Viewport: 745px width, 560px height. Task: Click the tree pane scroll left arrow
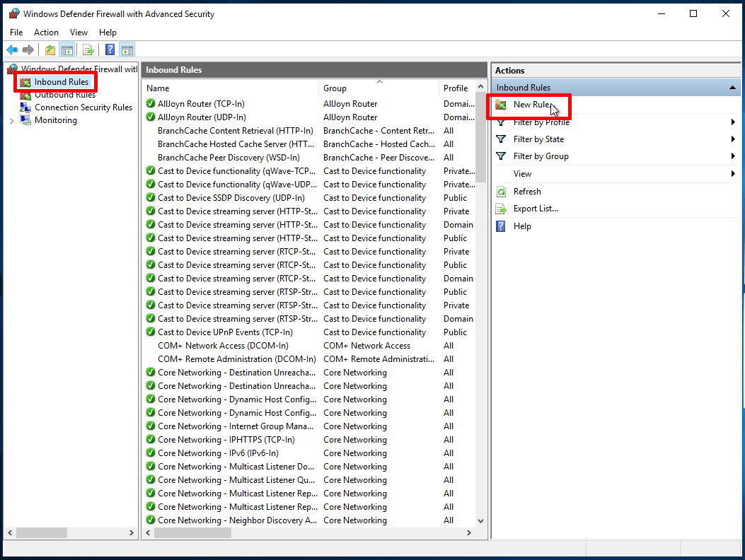(10, 533)
